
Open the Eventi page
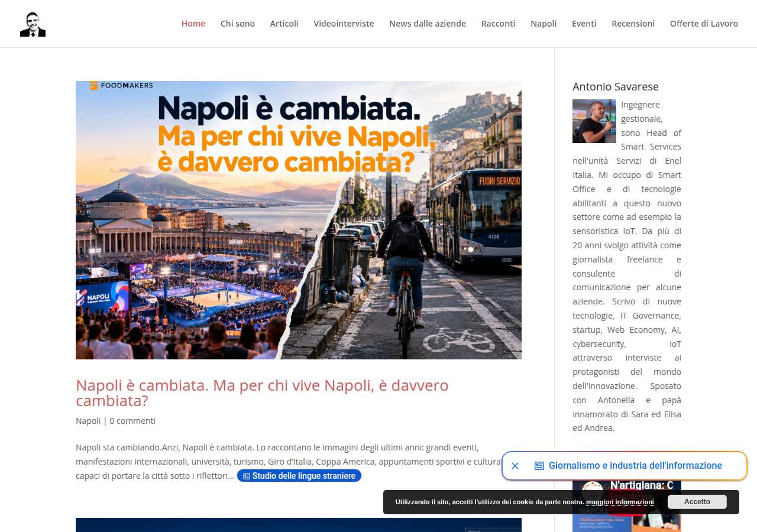(x=584, y=24)
